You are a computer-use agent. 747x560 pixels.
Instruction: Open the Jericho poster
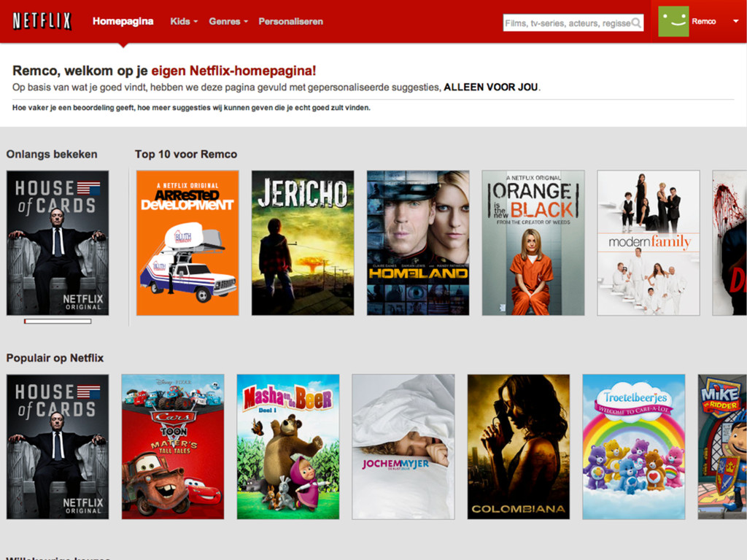click(x=303, y=243)
